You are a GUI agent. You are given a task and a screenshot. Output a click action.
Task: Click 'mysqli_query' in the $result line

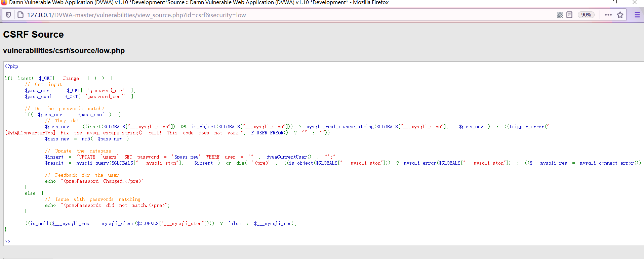click(93, 163)
